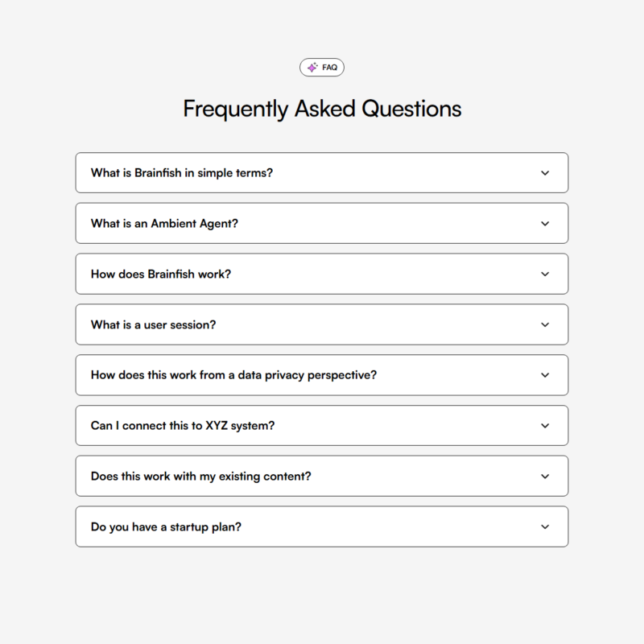Click the 'How does Brainfish work?' question title
644x644 pixels.
pyautogui.click(x=161, y=275)
